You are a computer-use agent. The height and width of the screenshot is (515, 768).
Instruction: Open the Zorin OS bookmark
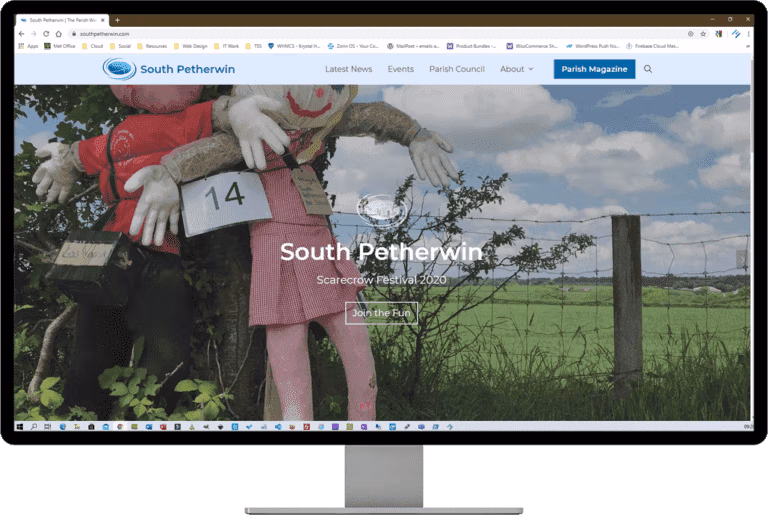(x=353, y=46)
